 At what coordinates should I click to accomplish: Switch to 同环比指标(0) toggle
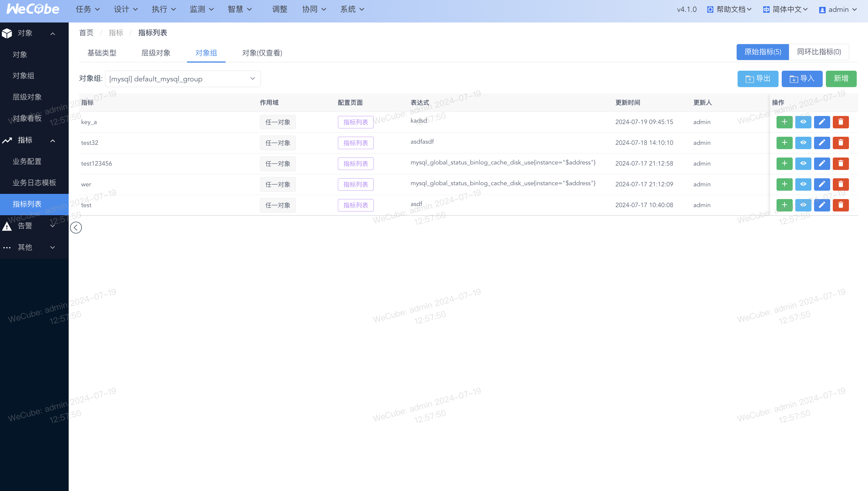click(819, 52)
